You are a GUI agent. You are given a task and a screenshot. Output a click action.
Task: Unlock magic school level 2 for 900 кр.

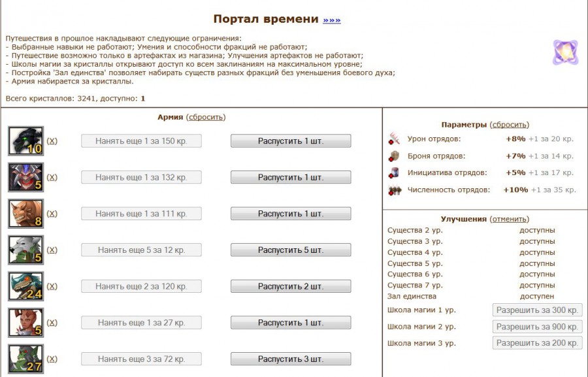(x=536, y=327)
